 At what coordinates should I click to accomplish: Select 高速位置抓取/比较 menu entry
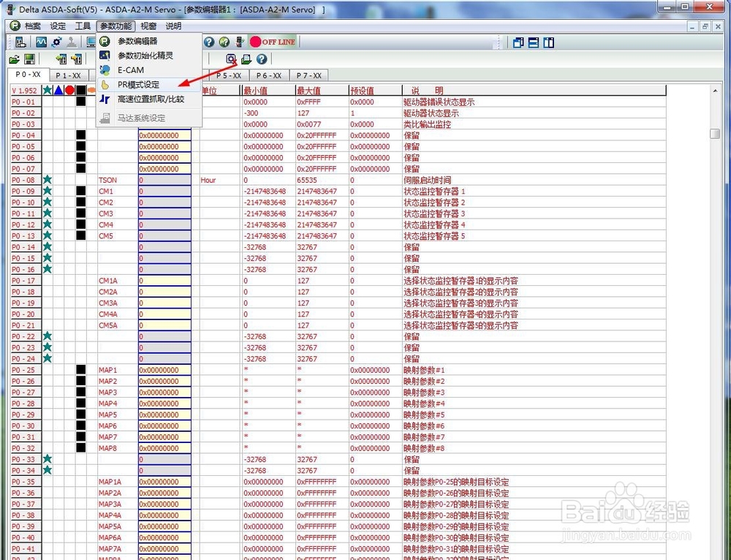(x=149, y=99)
